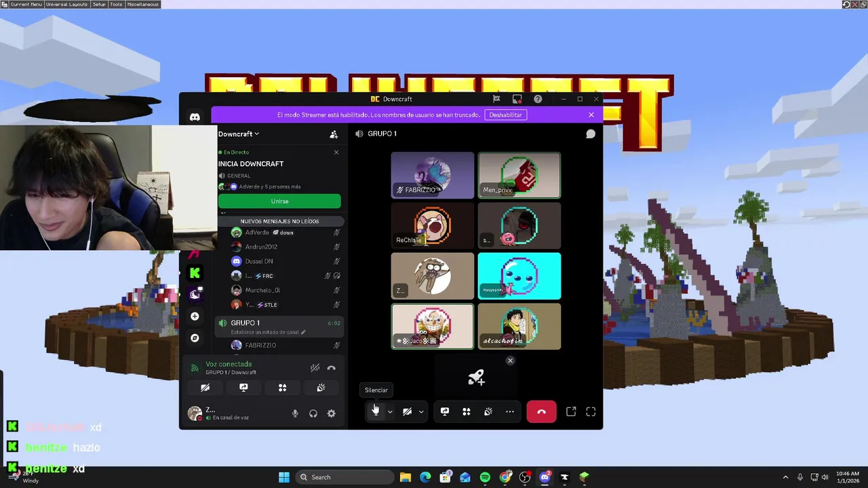868x488 pixels.
Task: Expand microphone input options arrow
Action: (390, 411)
